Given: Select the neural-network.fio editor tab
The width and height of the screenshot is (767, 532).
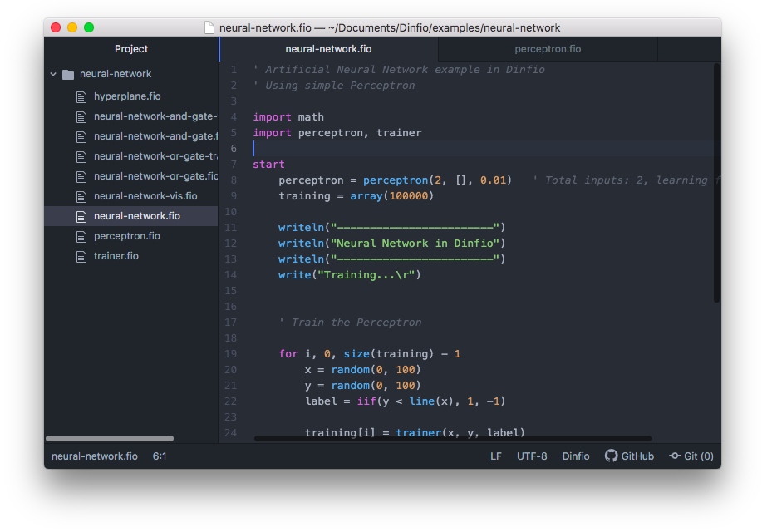Looking at the screenshot, I should click(328, 49).
